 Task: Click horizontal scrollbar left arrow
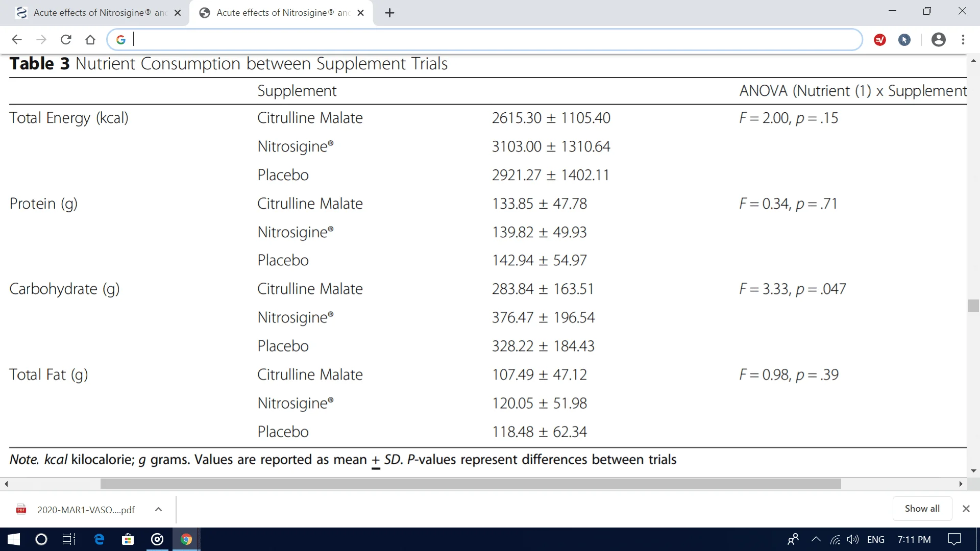point(6,484)
